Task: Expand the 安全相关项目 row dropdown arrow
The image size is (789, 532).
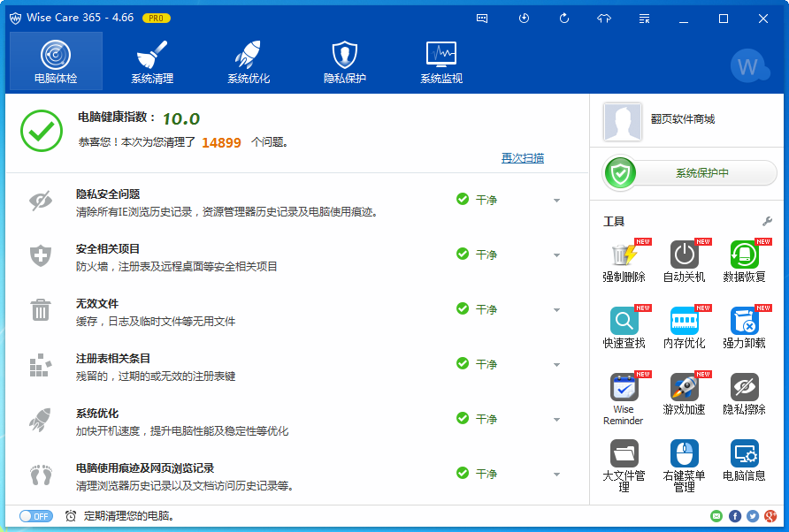Action: (556, 255)
